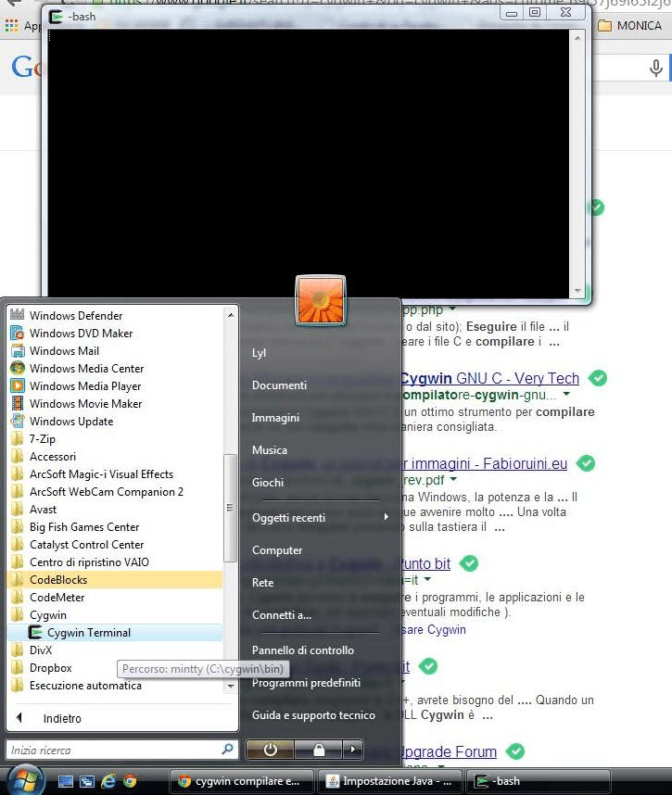The image size is (672, 795).
Task: Click the user account flower picture
Action: click(320, 300)
